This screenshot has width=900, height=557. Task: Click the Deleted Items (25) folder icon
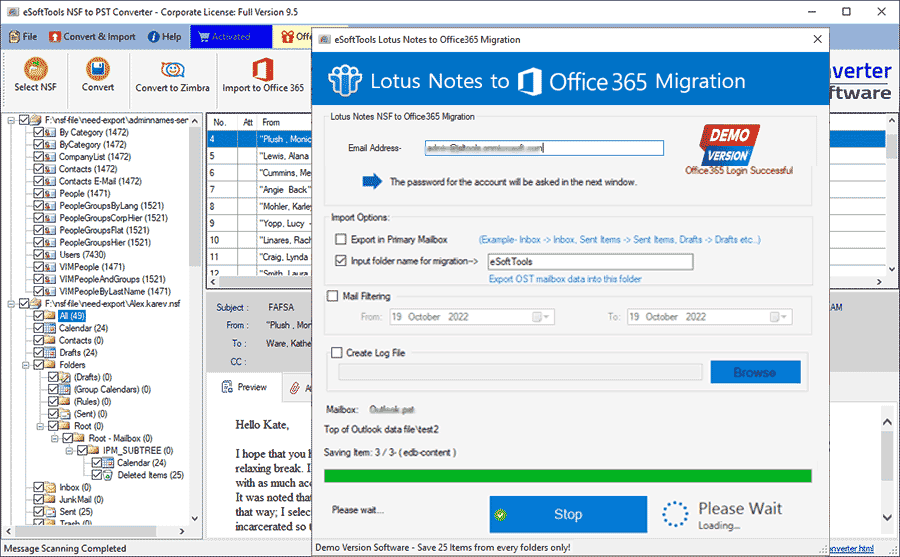(x=108, y=475)
